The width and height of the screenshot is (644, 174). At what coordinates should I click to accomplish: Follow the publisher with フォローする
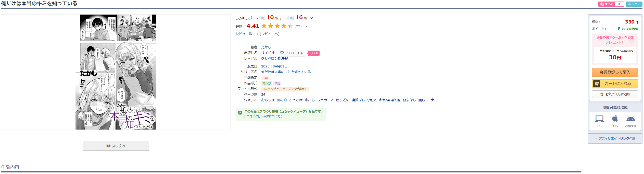click(291, 53)
